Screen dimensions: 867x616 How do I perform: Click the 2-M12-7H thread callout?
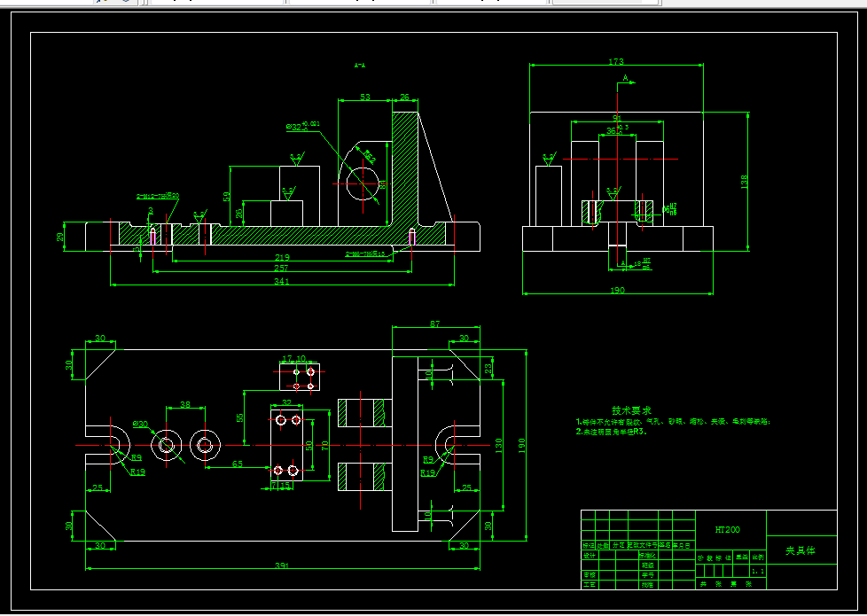click(x=158, y=196)
